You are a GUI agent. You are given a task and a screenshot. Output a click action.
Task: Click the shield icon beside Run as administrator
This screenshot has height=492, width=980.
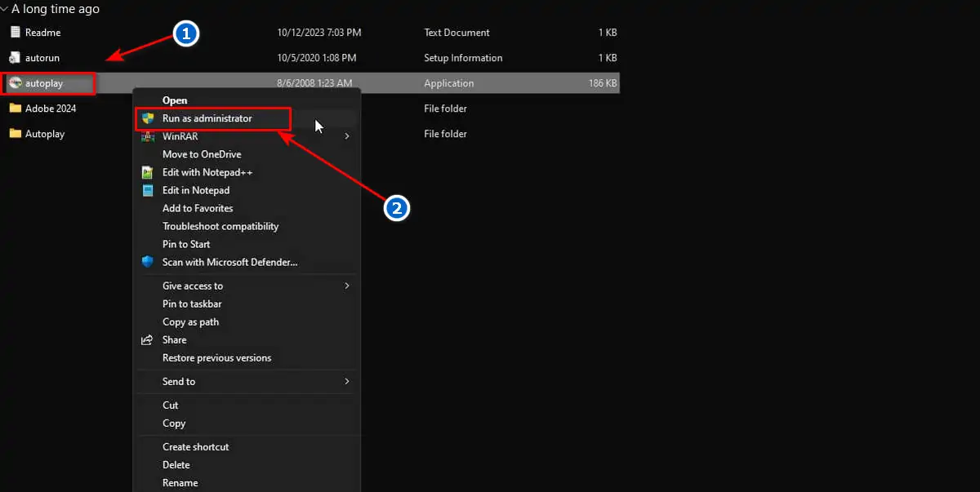148,118
